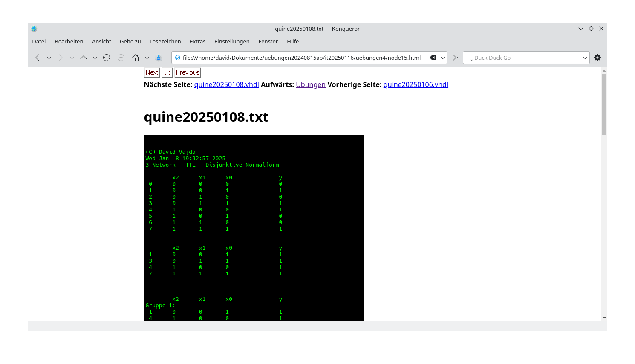
Task: Click the Stop loading icon
Action: (121, 58)
